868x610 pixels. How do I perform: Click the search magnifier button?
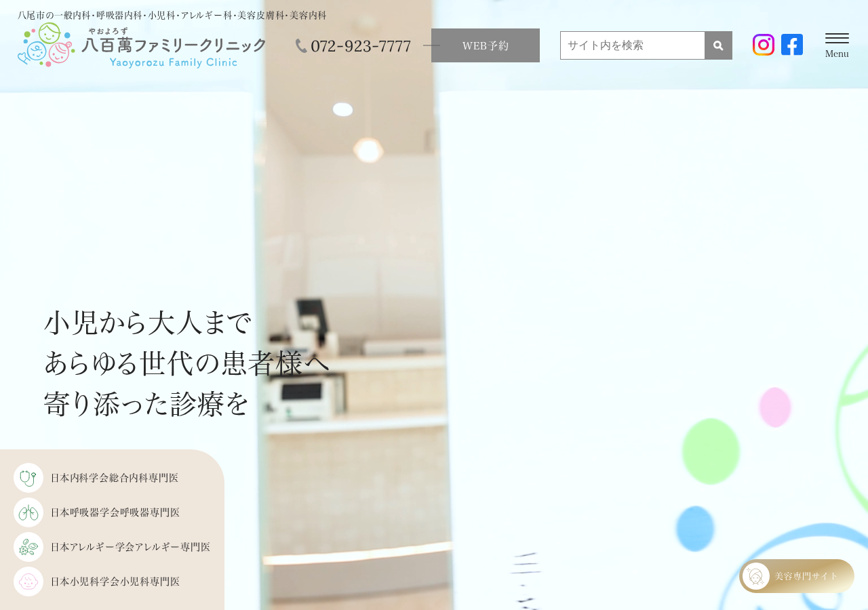[718, 45]
